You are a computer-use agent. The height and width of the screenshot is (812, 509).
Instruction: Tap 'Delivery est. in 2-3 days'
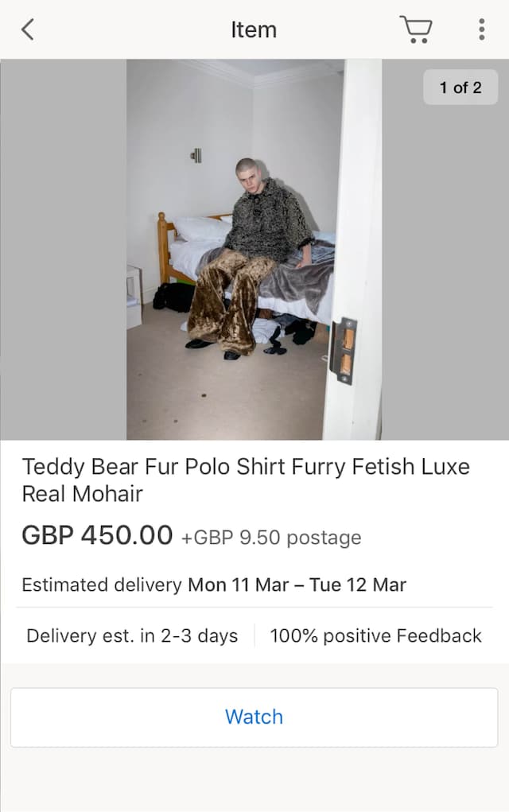click(132, 635)
